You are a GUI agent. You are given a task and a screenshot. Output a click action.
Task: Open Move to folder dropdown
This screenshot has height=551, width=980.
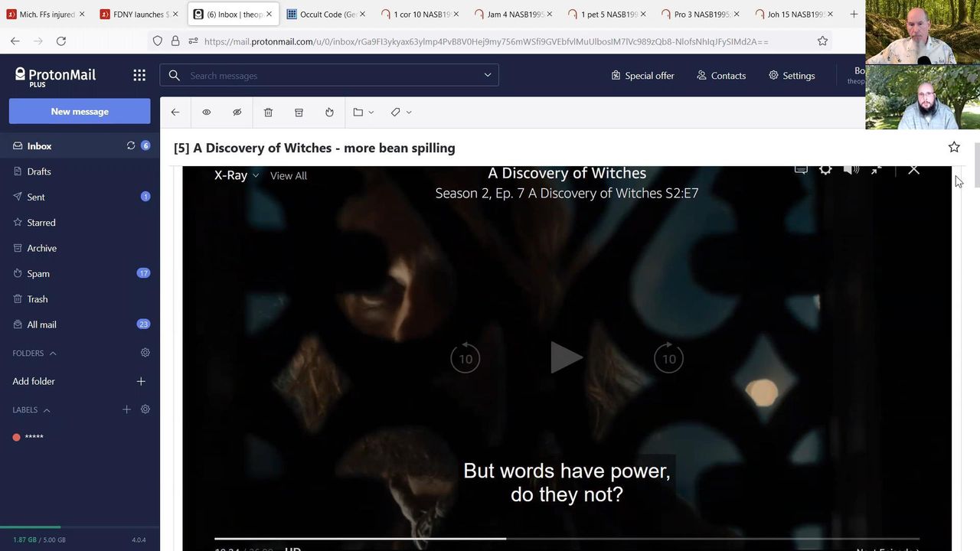363,112
